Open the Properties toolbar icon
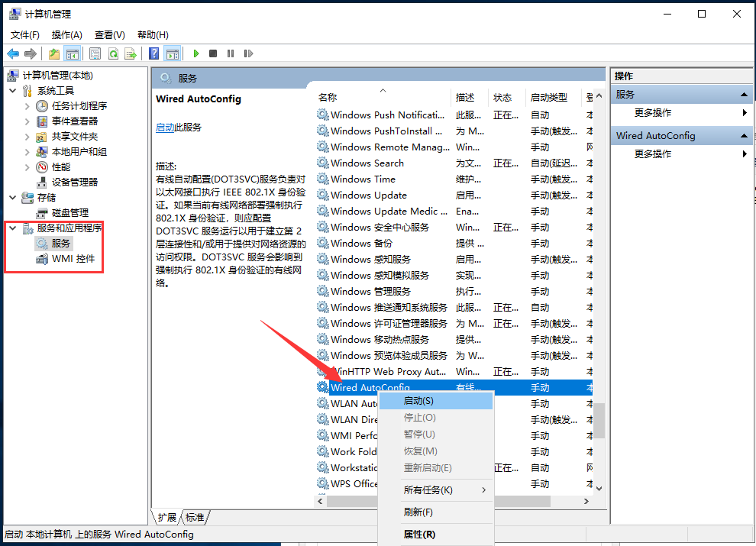 coord(95,53)
